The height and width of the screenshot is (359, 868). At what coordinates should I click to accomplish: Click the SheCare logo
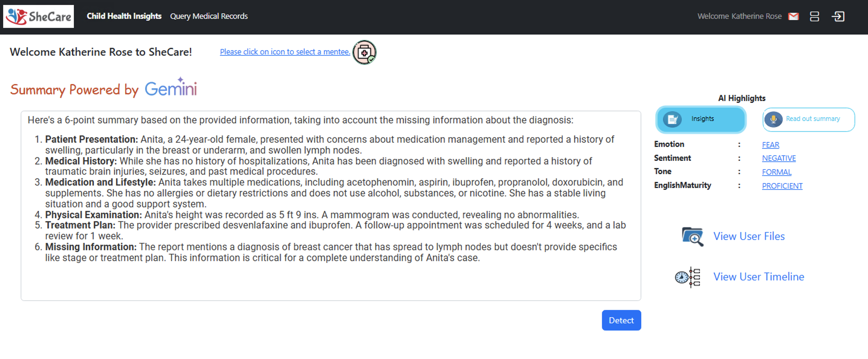(x=38, y=16)
